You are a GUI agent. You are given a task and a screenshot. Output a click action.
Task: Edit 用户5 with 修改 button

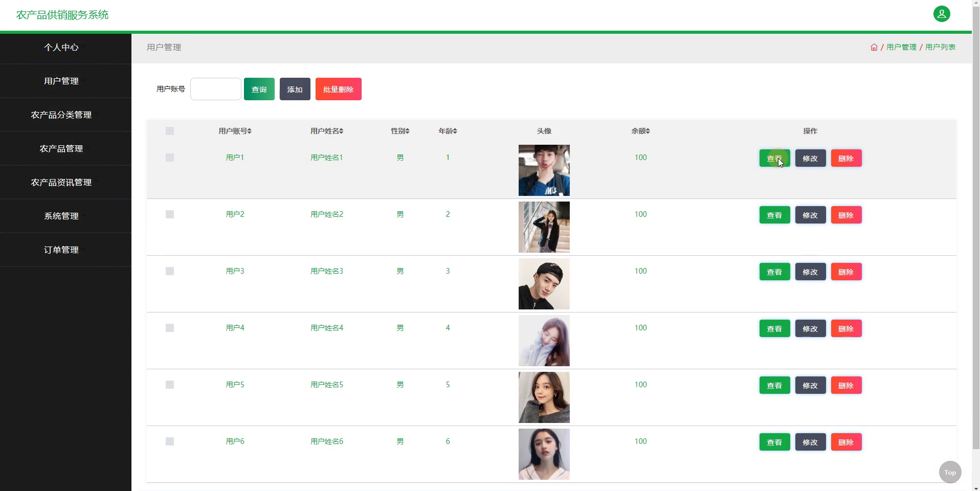pyautogui.click(x=810, y=385)
